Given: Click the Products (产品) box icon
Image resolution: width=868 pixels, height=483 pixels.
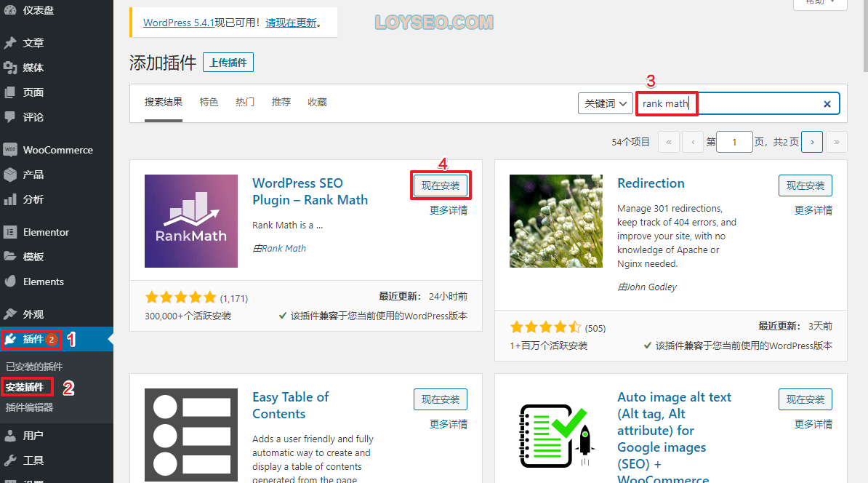Looking at the screenshot, I should [10, 175].
